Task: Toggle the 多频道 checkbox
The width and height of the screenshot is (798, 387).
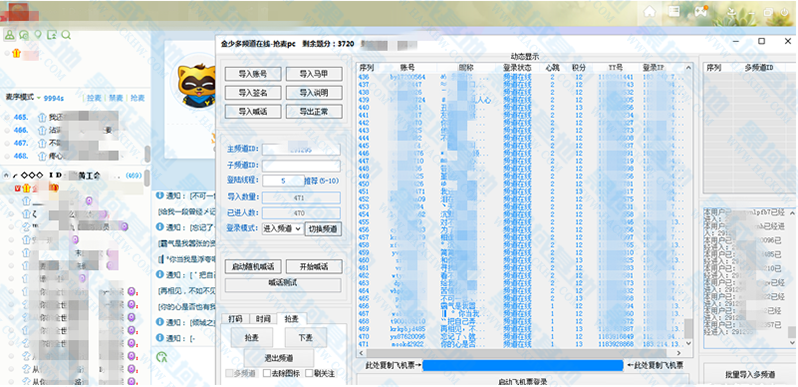Action: 229,373
